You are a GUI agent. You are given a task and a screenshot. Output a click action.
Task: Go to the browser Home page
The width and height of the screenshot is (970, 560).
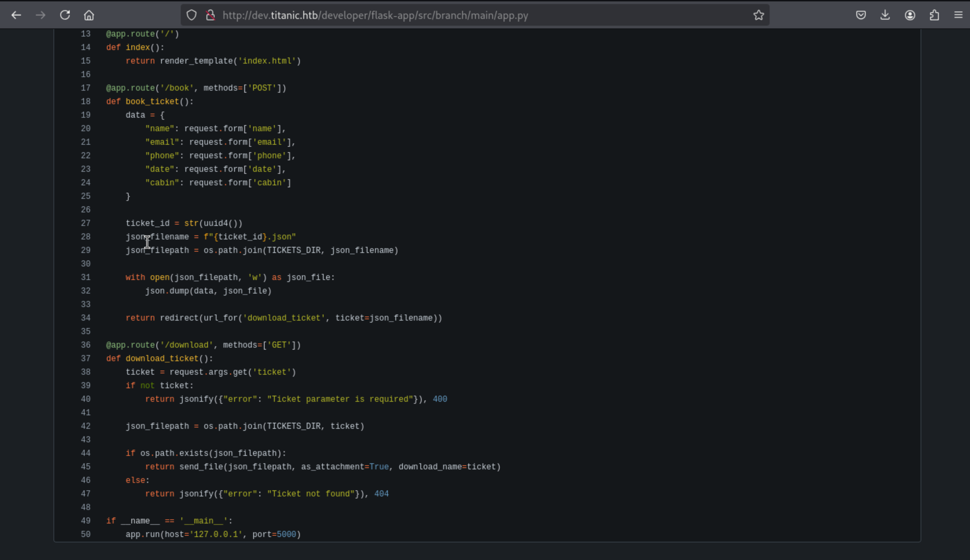pyautogui.click(x=89, y=15)
